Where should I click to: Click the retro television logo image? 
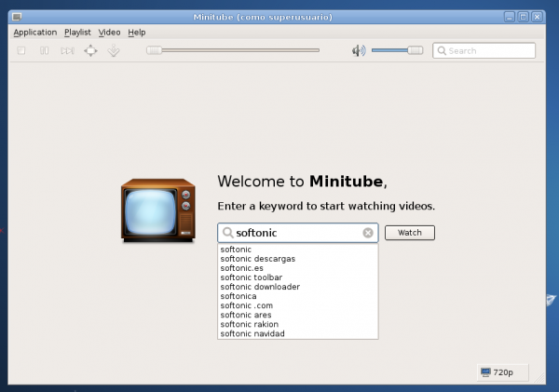(158, 211)
